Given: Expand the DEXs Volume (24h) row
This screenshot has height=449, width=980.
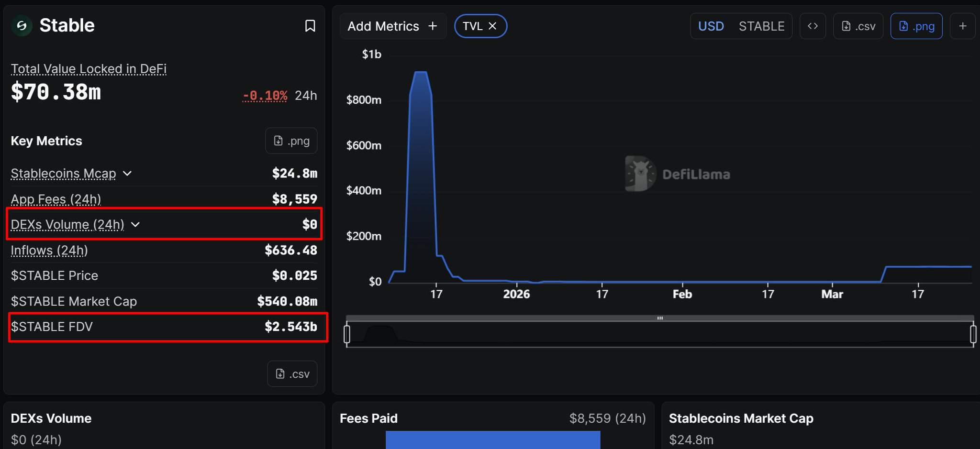Looking at the screenshot, I should pos(135,224).
